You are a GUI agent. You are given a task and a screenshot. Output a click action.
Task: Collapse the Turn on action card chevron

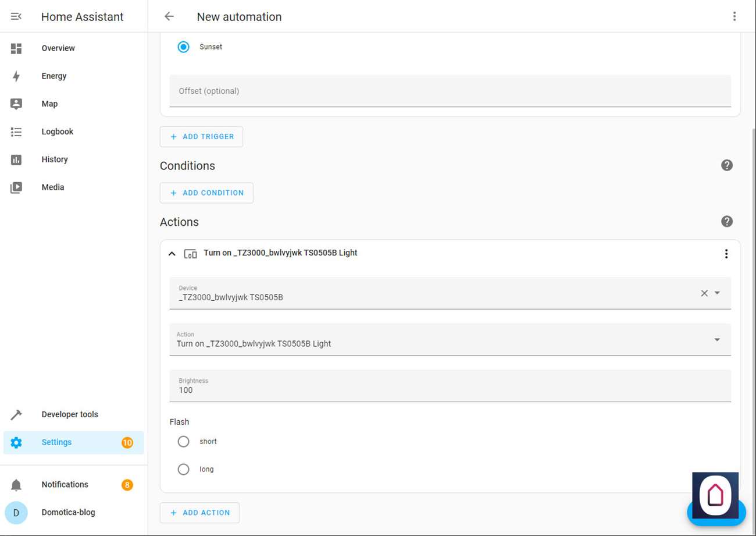(172, 254)
